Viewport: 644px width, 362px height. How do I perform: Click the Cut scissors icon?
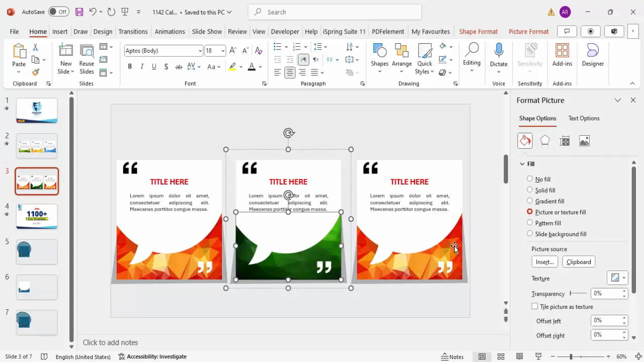(x=35, y=47)
